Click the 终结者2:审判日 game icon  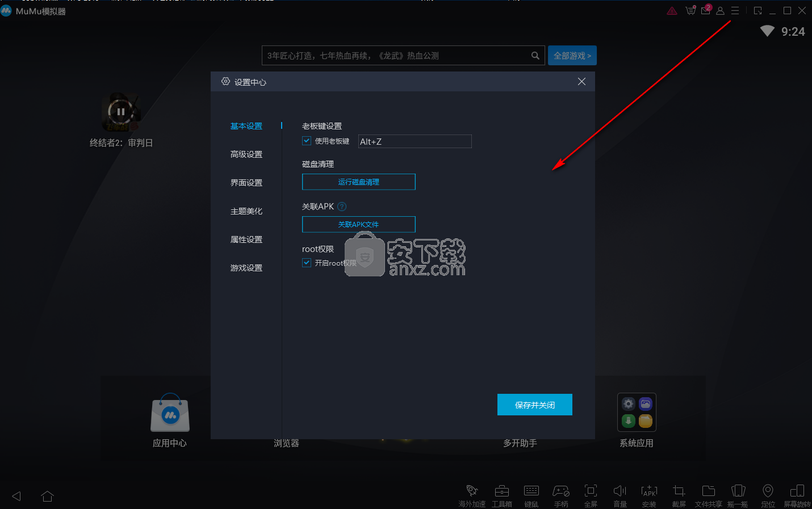coord(120,112)
